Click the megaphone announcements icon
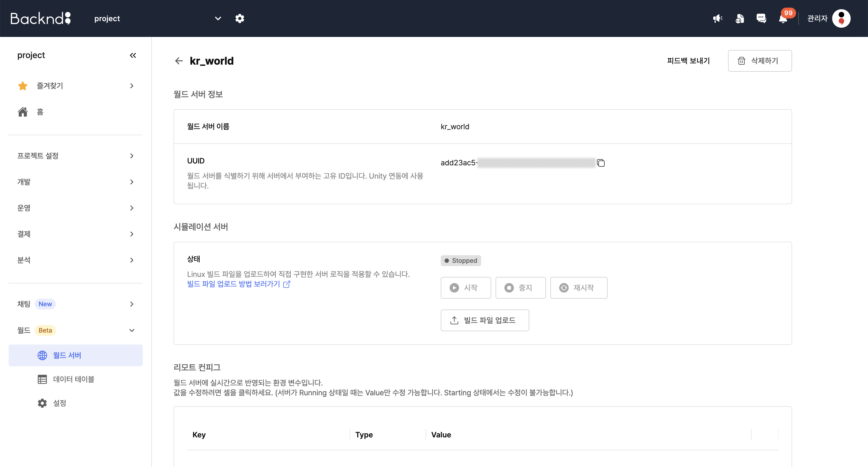This screenshot has width=868, height=467. tap(717, 18)
